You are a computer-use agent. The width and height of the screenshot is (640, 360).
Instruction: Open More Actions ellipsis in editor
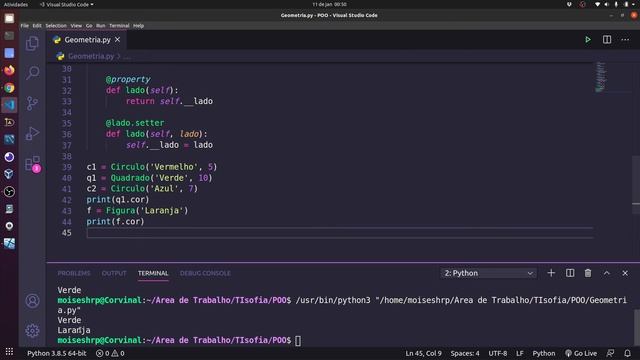click(x=625, y=40)
